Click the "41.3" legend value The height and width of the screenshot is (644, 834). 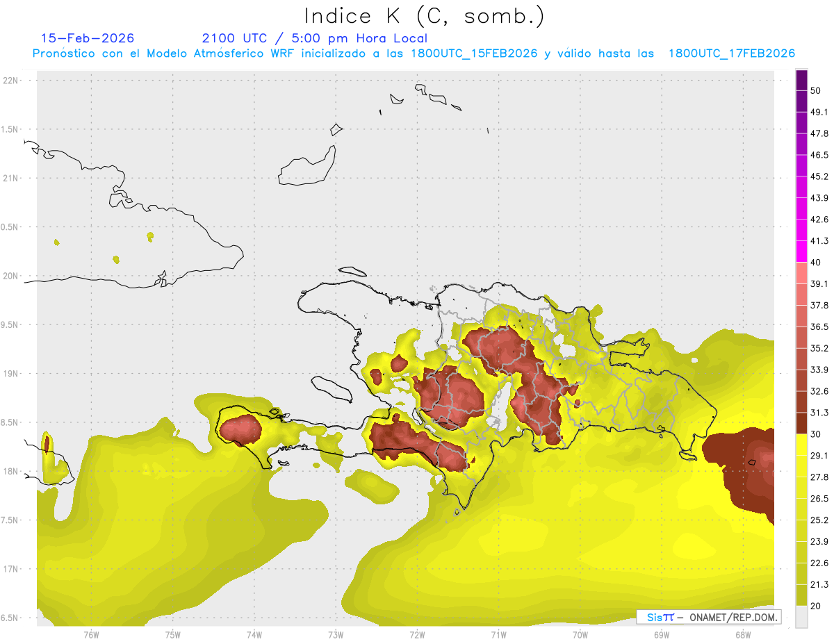click(x=819, y=241)
